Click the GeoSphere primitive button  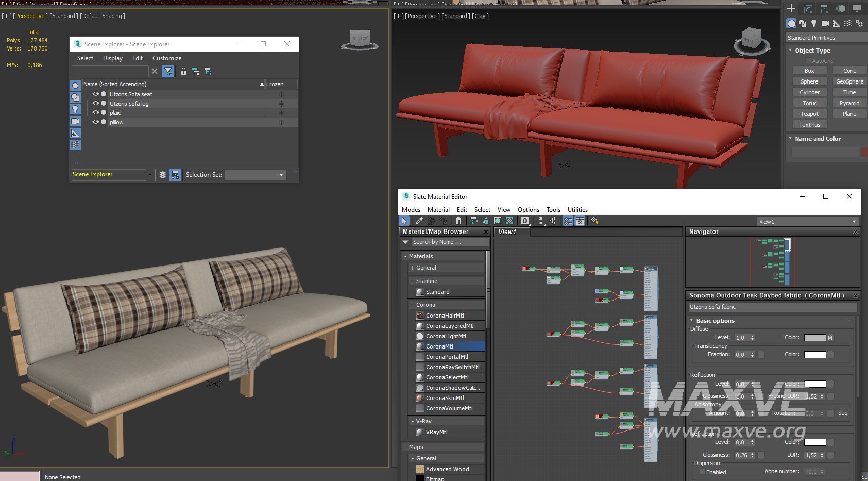(849, 81)
